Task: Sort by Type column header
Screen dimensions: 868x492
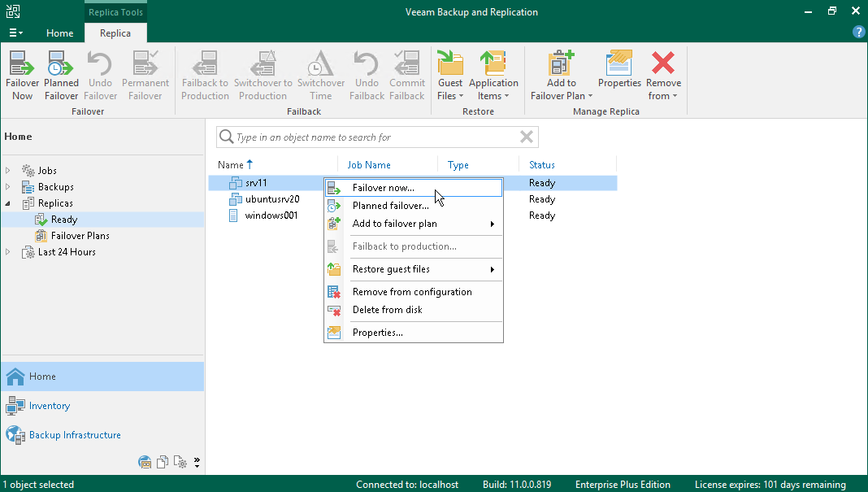Action: pyautogui.click(x=458, y=164)
